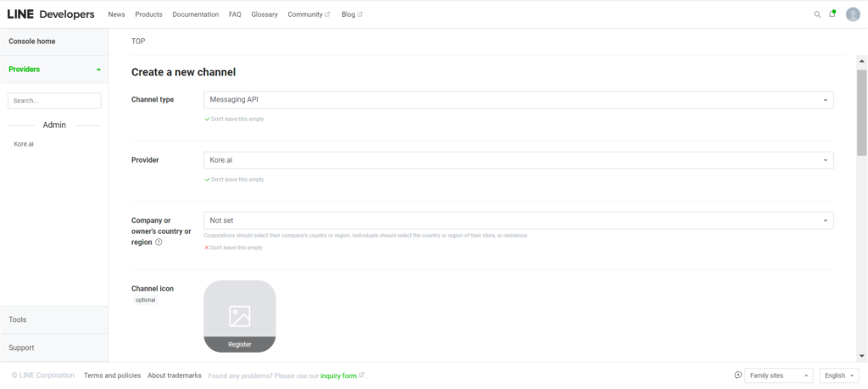Screen dimensions: 868x389
Task: Open the notifications bell icon
Action: (x=832, y=14)
